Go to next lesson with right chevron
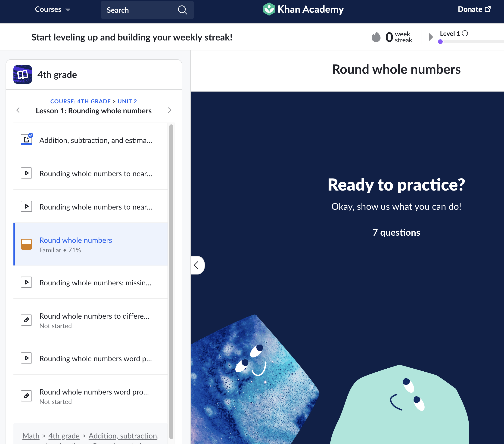Image resolution: width=504 pixels, height=444 pixels. 169,110
